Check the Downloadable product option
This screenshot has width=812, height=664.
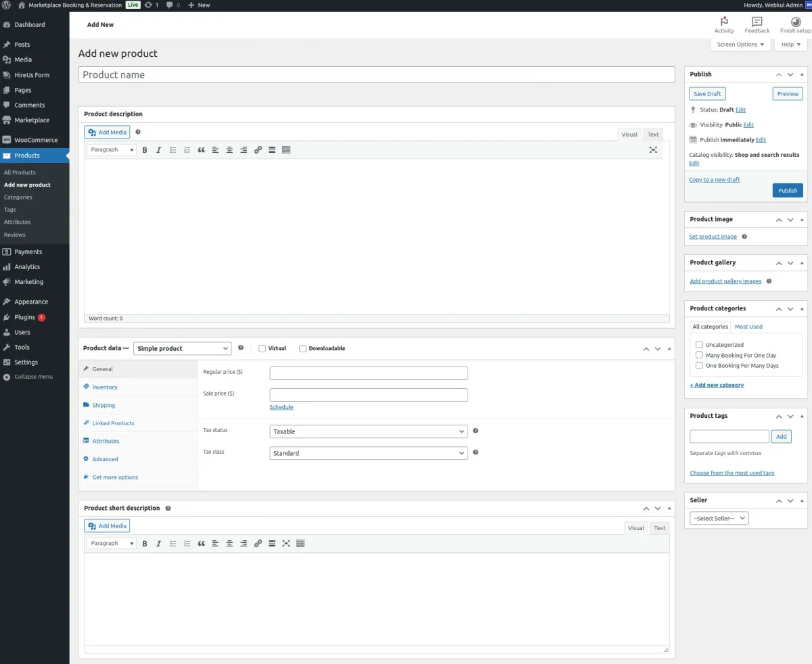(x=302, y=348)
